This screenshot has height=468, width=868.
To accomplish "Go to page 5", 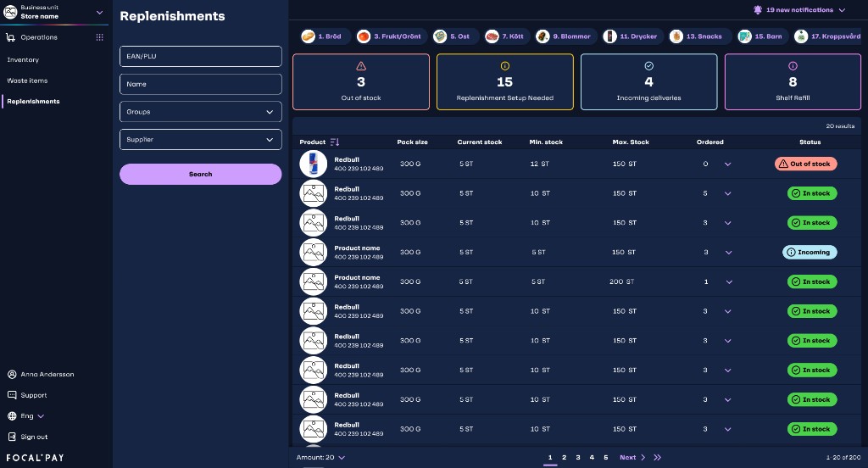I will [605, 458].
